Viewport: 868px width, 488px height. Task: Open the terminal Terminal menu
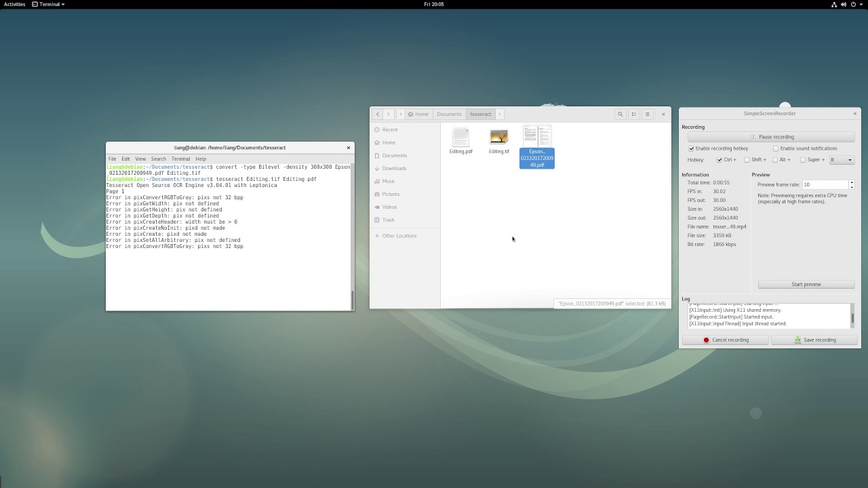click(x=181, y=159)
